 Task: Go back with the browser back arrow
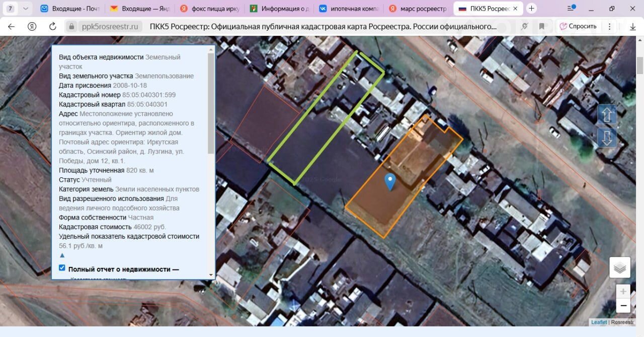pyautogui.click(x=11, y=27)
